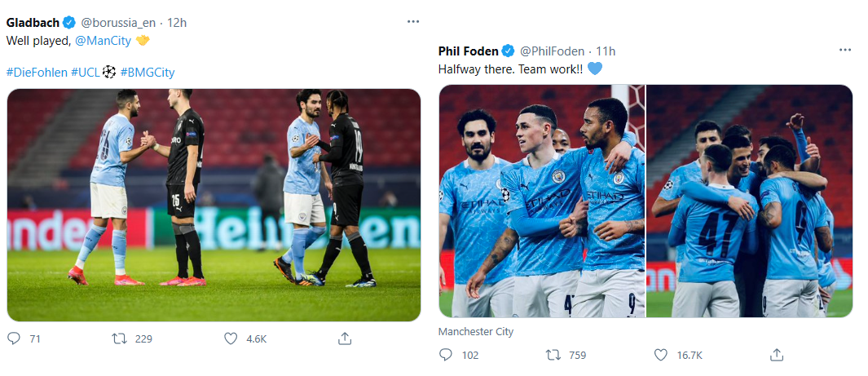Retweet Phil Foden's tweet
This screenshot has width=868, height=376.
click(x=553, y=355)
